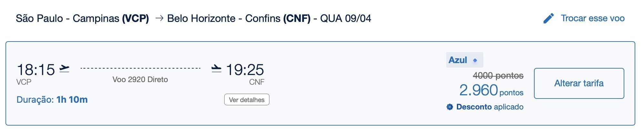The width and height of the screenshot is (644, 132).
Task: Click the departure airplane takeoff icon
Action: [65, 69]
